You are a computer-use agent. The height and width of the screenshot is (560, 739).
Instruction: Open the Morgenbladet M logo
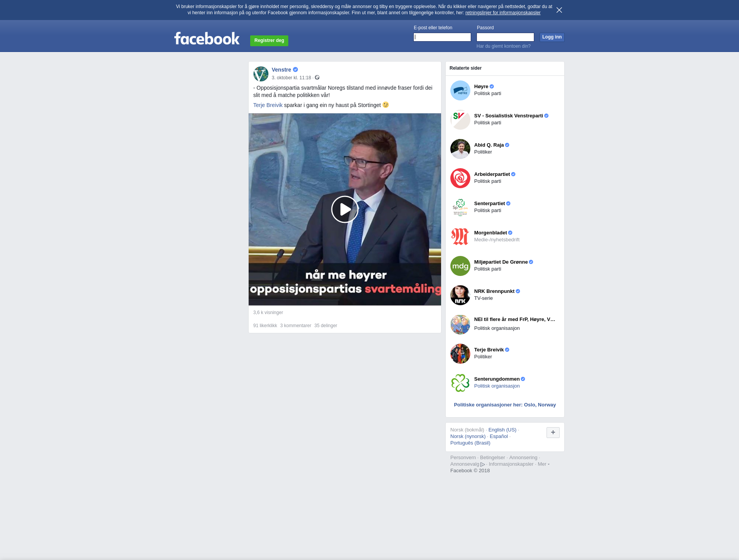460,237
